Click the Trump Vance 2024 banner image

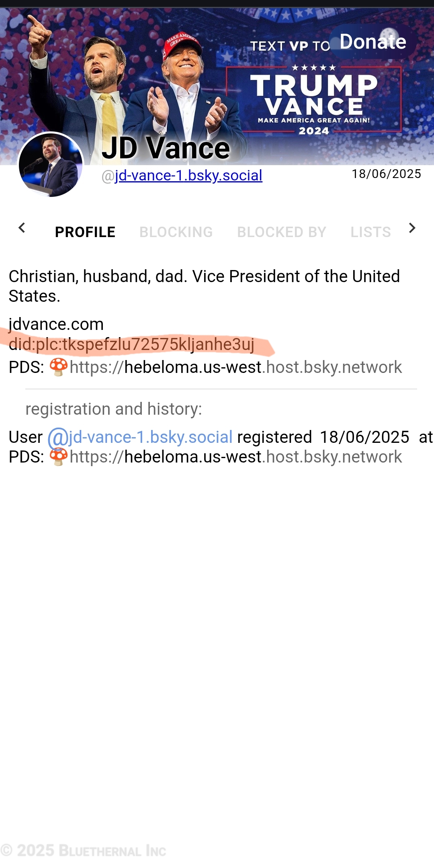[x=313, y=100]
